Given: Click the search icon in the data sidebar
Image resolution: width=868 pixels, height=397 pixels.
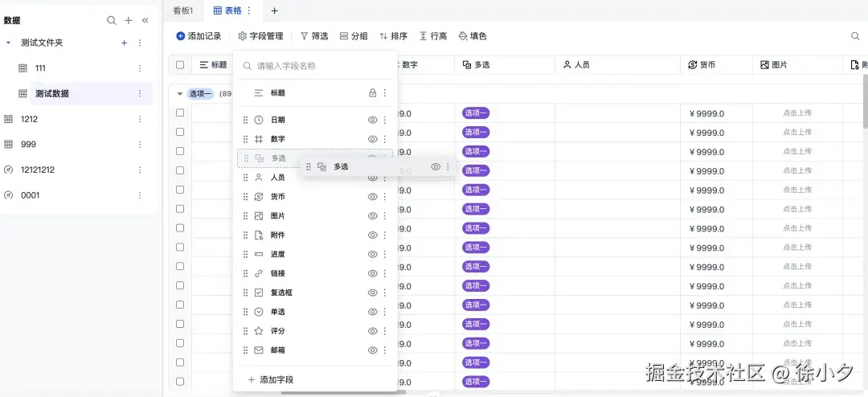Looking at the screenshot, I should (x=112, y=20).
